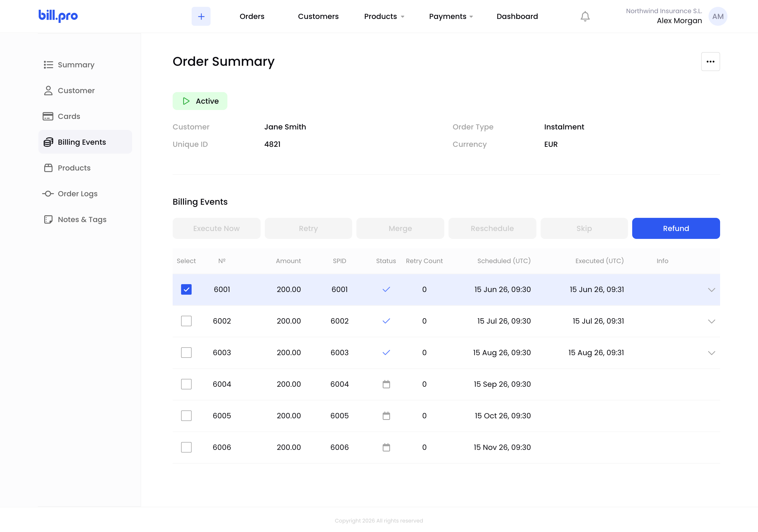
Task: Open the Payments dropdown in top navigation
Action: 451,17
